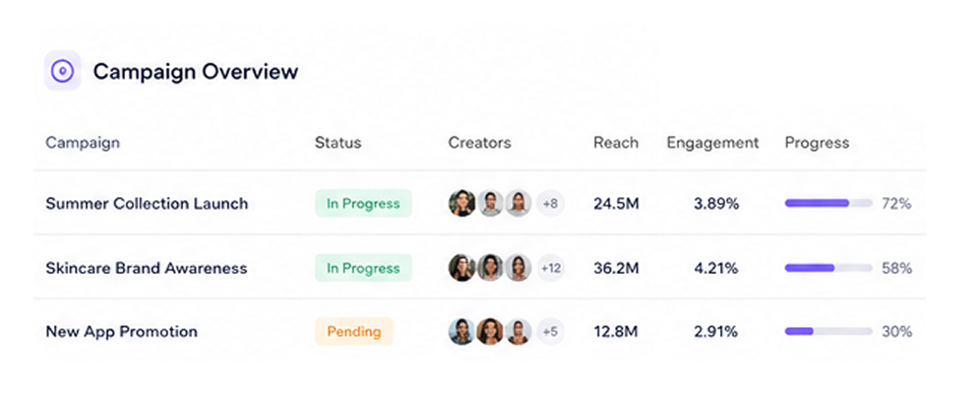Open the New App Promotion campaign
This screenshot has width=980, height=398.
tap(121, 332)
